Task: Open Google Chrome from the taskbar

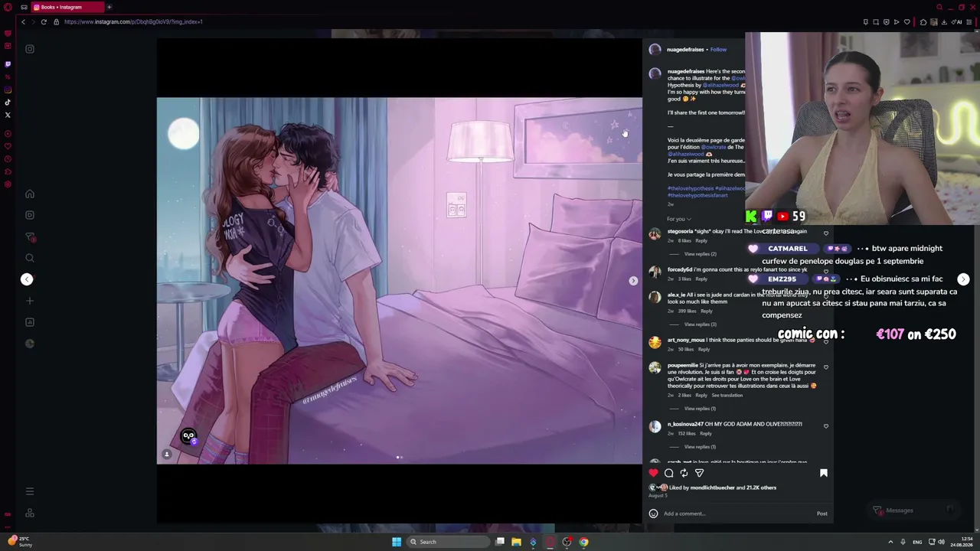Action: pyautogui.click(x=583, y=542)
